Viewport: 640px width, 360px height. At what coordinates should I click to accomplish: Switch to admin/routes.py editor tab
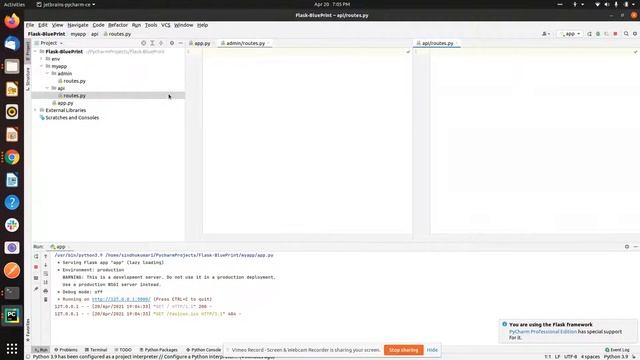(245, 43)
